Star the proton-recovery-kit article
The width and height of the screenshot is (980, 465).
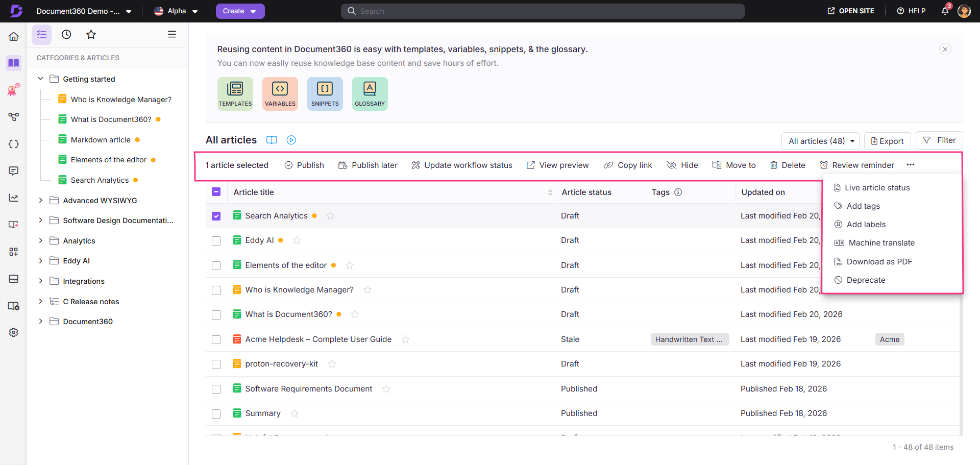(332, 364)
